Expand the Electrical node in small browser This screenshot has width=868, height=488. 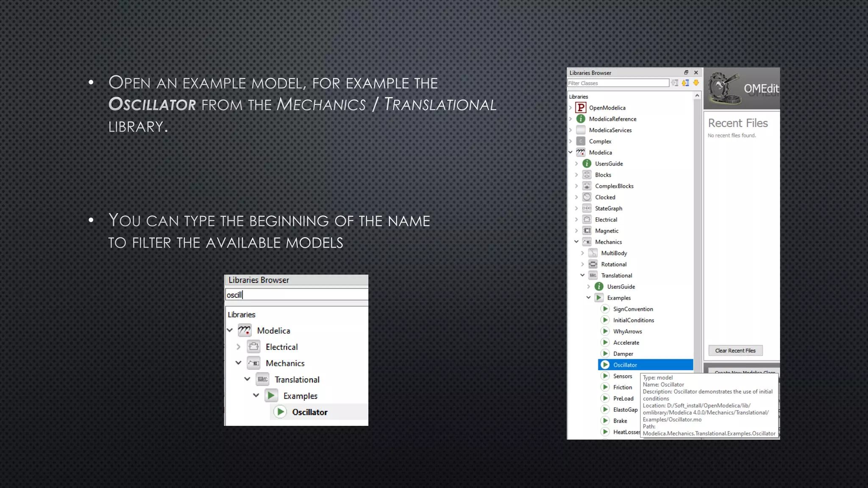(238, 347)
